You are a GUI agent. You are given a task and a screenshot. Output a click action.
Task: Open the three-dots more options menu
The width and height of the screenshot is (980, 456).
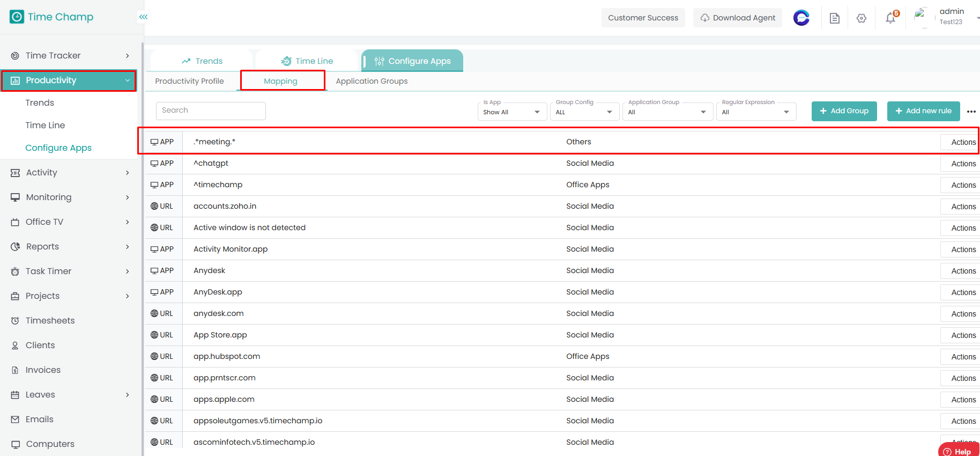[x=971, y=112]
